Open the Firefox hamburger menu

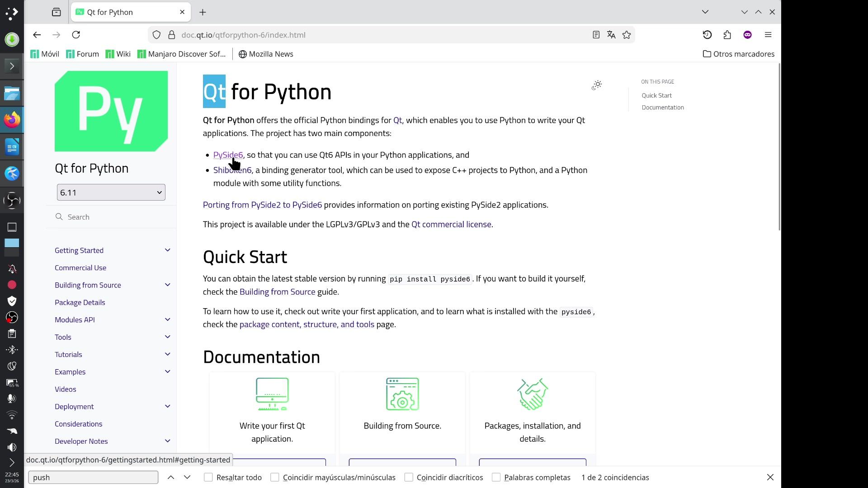(768, 35)
